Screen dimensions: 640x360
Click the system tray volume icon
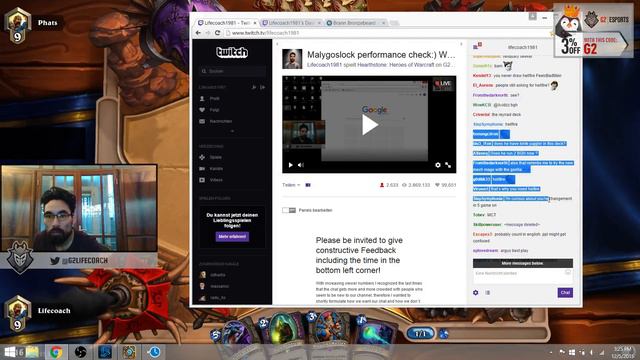[x=591, y=352]
